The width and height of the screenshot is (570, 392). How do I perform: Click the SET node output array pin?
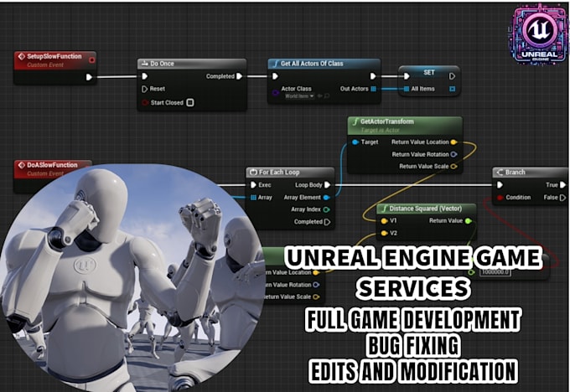pyautogui.click(x=452, y=89)
